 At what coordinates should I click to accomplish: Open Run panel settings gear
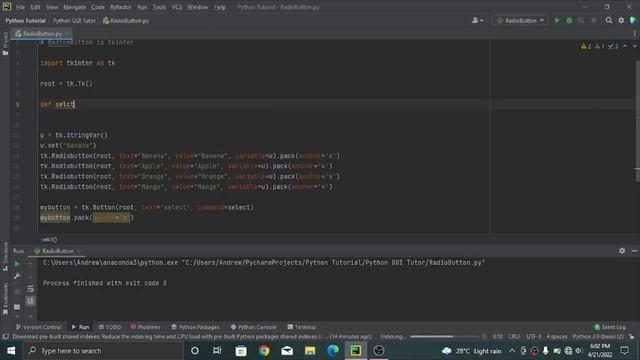[x=622, y=251]
